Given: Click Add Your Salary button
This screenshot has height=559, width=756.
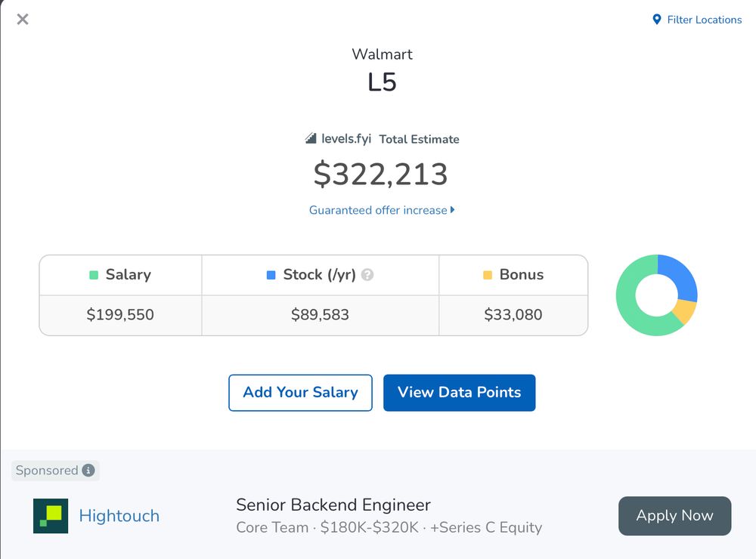Looking at the screenshot, I should [x=300, y=393].
